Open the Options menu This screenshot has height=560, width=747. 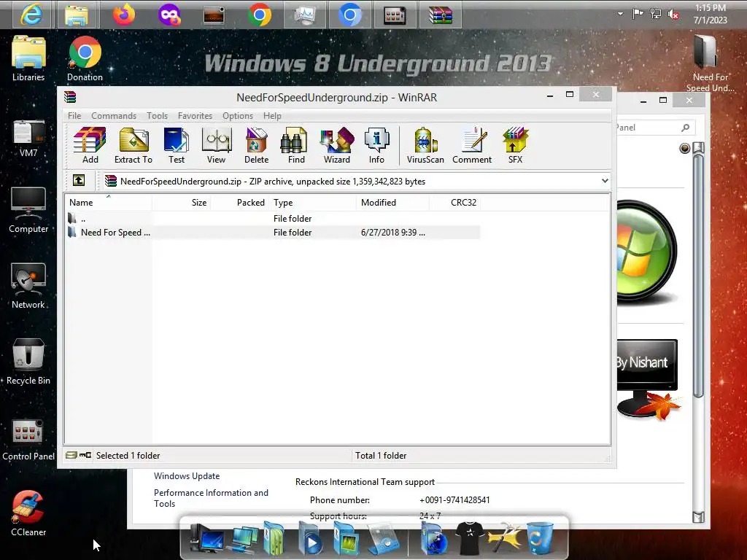[x=238, y=116]
